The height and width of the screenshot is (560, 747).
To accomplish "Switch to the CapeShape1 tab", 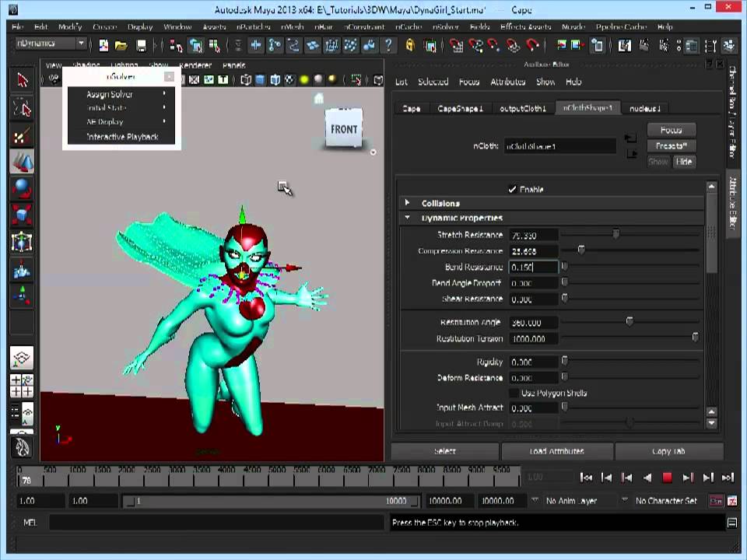I will 460,109.
